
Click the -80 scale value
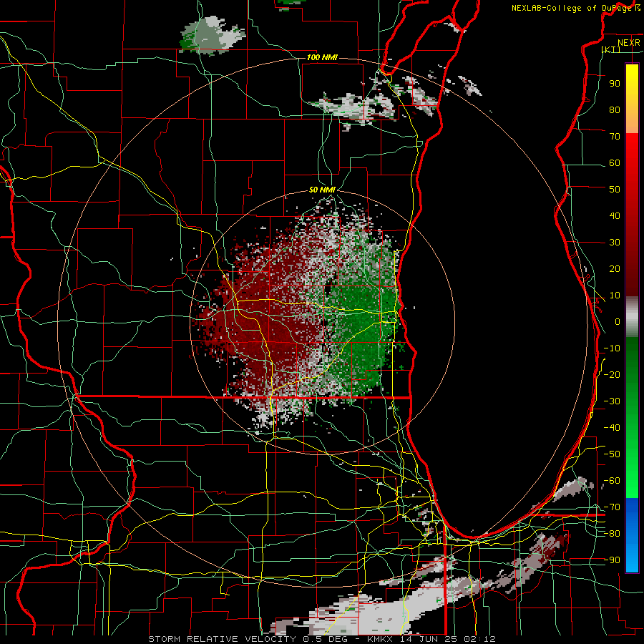(612, 534)
